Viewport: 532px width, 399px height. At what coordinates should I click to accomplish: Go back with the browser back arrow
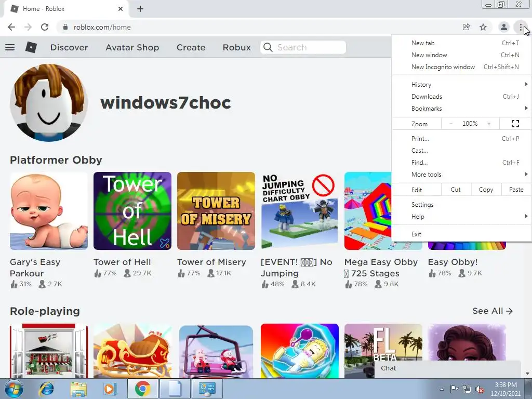(x=11, y=27)
